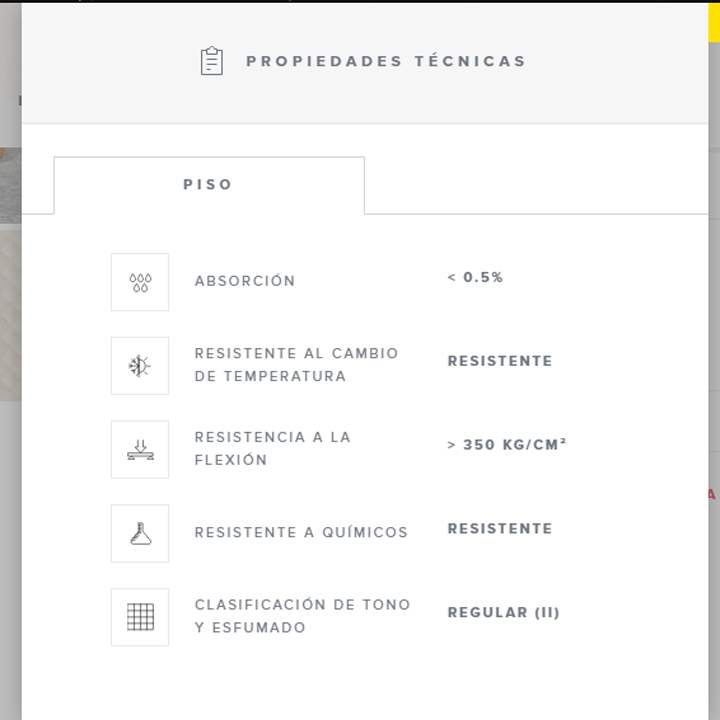Screen dimensions: 720x720
Task: Click the Absorción label
Action: (x=245, y=281)
